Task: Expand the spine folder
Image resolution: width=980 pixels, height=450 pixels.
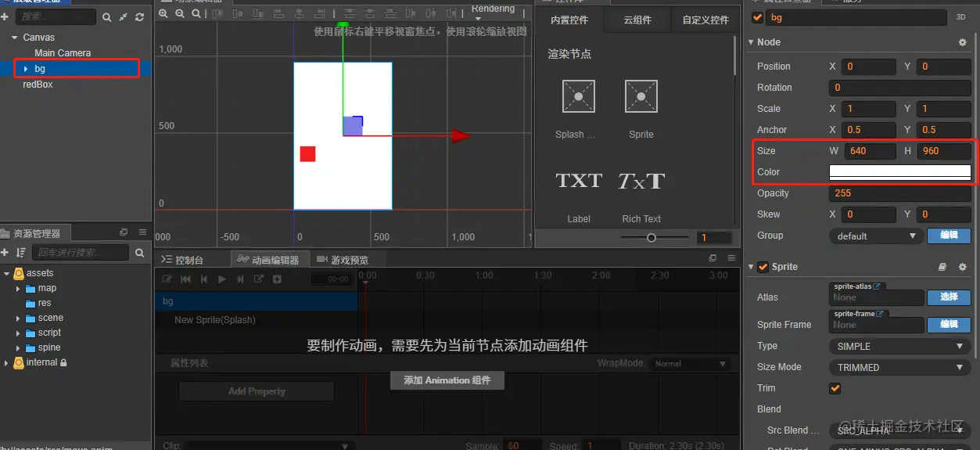Action: pos(19,347)
